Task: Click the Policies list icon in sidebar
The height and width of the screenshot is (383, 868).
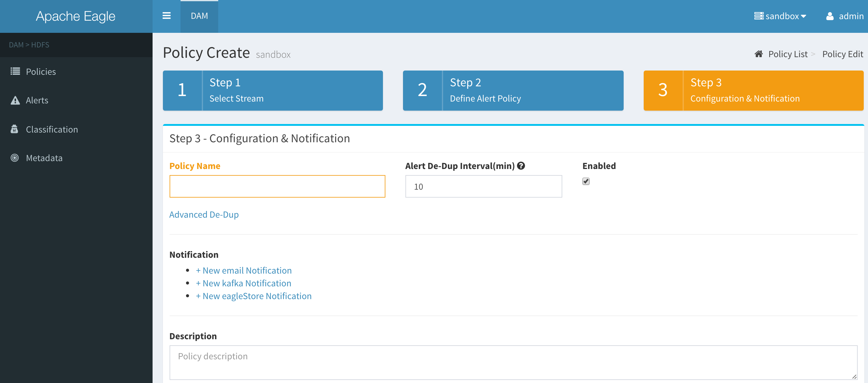Action: (15, 71)
